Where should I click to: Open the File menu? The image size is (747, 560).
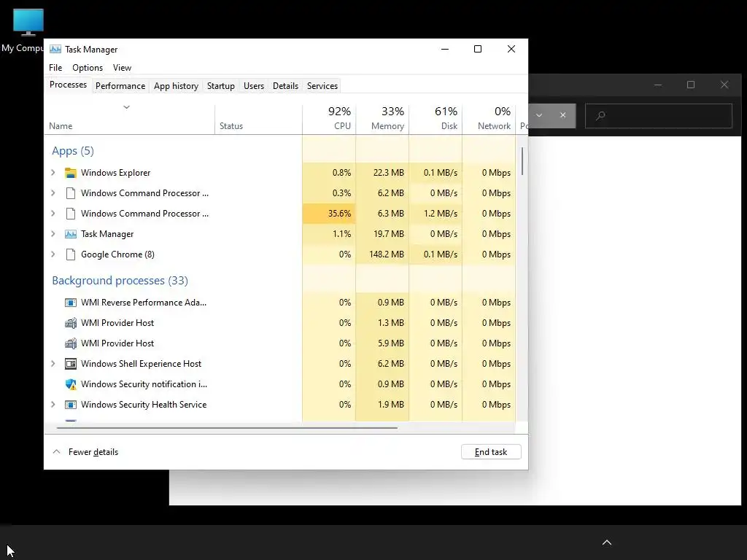[x=55, y=68]
